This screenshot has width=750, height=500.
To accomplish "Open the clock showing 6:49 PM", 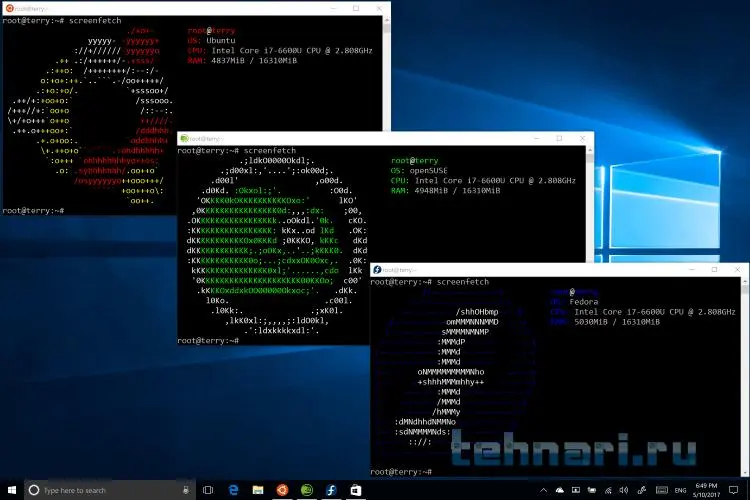I will tap(706, 490).
